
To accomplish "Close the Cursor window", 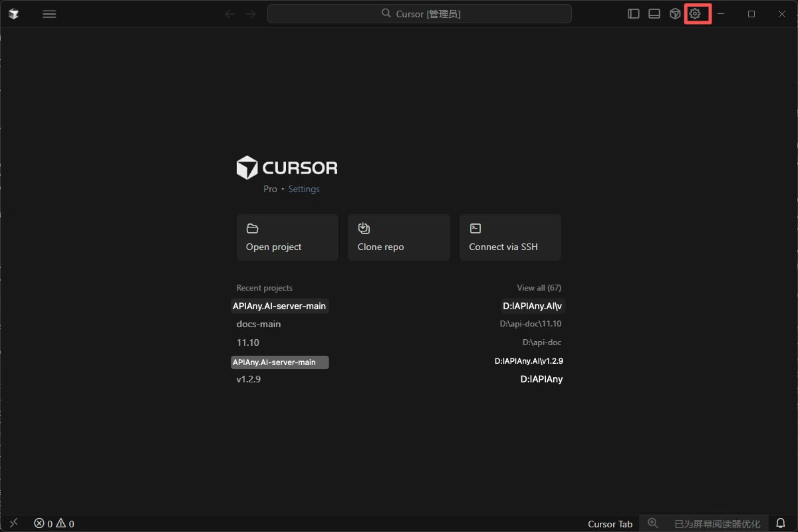I will tap(782, 14).
